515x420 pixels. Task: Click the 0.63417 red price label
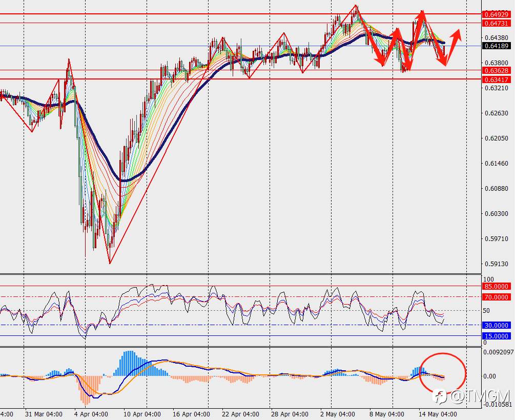click(x=496, y=79)
